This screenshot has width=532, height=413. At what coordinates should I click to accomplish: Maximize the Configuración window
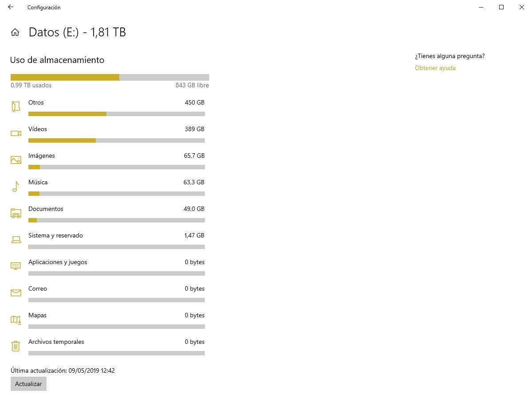(501, 7)
